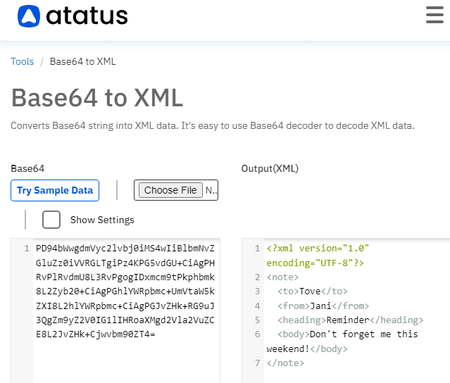
Task: Click the Base64 to XML breadcrumb
Action: coord(83,62)
